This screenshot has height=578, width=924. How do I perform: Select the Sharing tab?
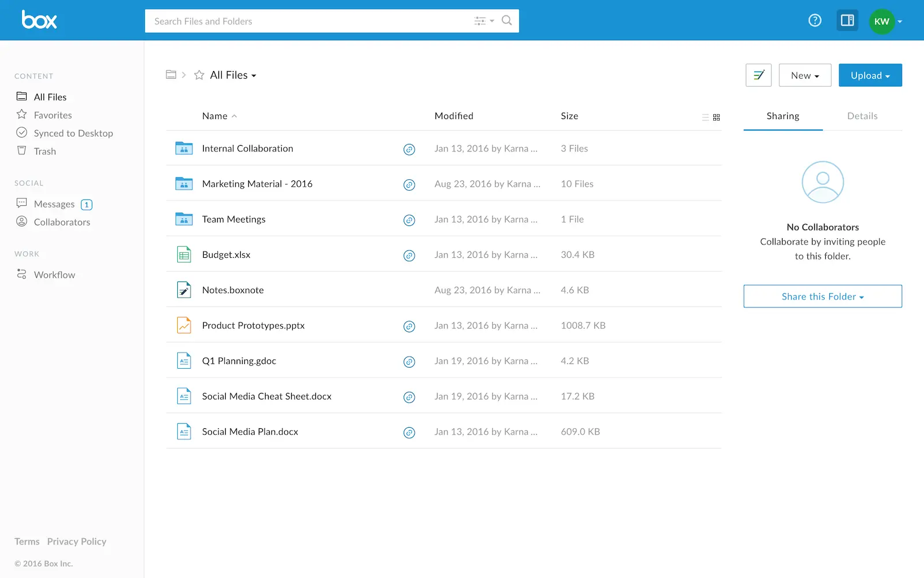pyautogui.click(x=783, y=116)
